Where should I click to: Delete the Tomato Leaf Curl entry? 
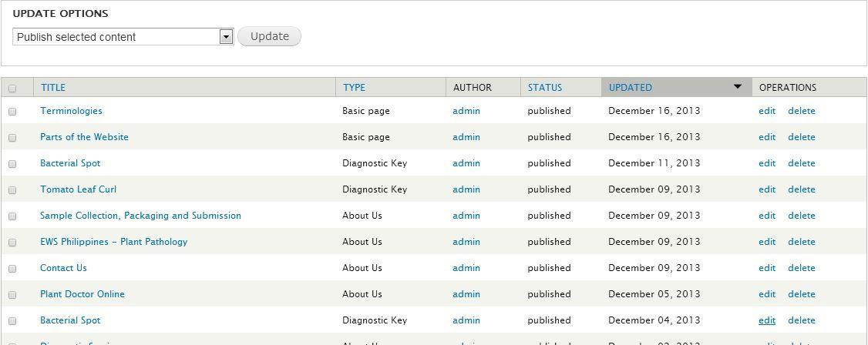pyautogui.click(x=801, y=189)
